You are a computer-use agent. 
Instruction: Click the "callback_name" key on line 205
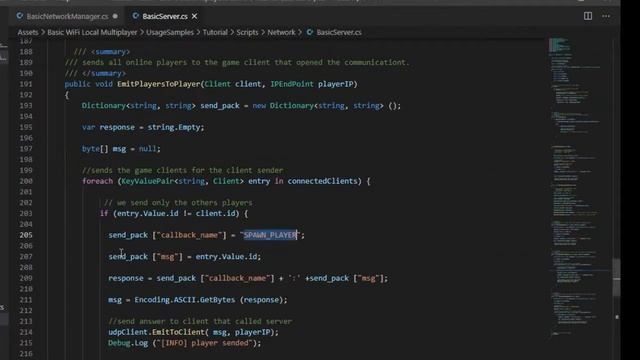tap(189, 235)
